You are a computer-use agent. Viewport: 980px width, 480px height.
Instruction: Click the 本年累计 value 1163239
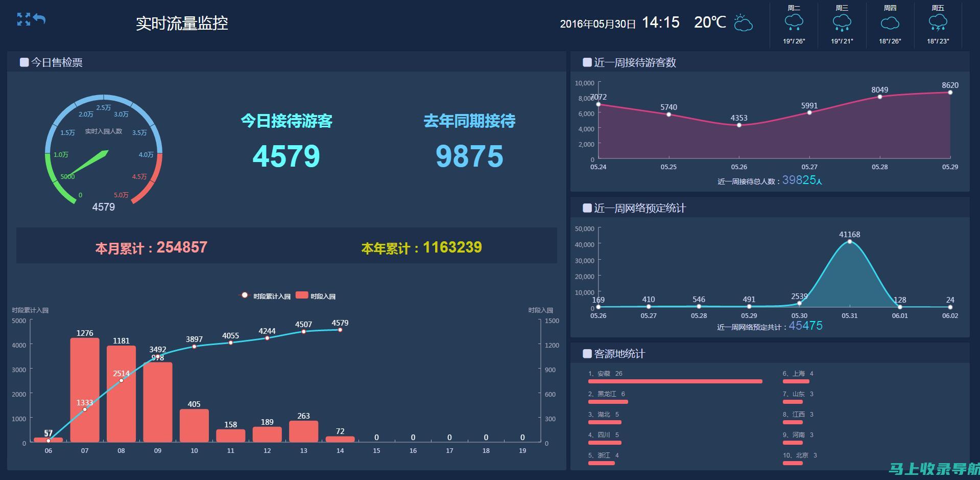point(452,247)
